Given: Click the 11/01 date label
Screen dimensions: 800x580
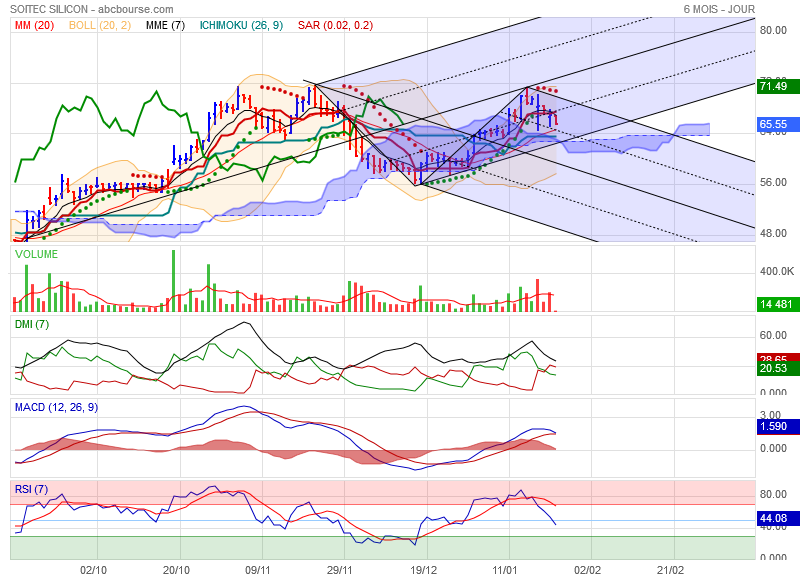Looking at the screenshot, I should tap(505, 570).
